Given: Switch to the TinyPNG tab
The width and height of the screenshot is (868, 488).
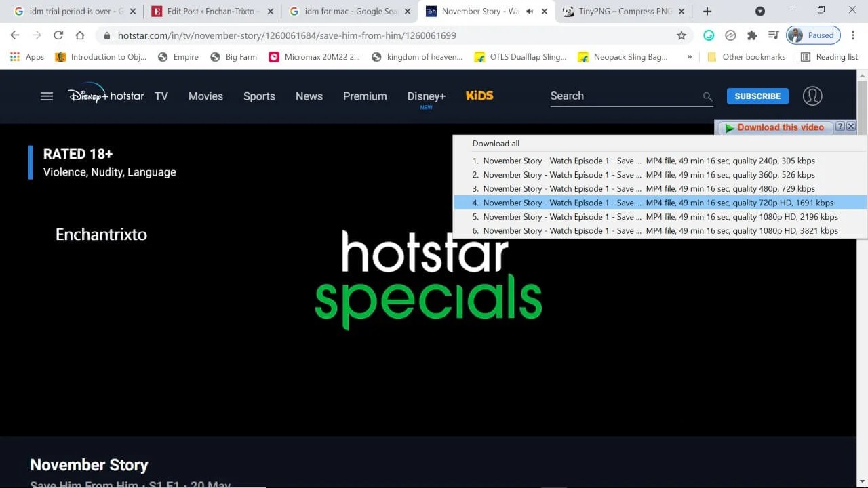Looking at the screenshot, I should [x=624, y=12].
